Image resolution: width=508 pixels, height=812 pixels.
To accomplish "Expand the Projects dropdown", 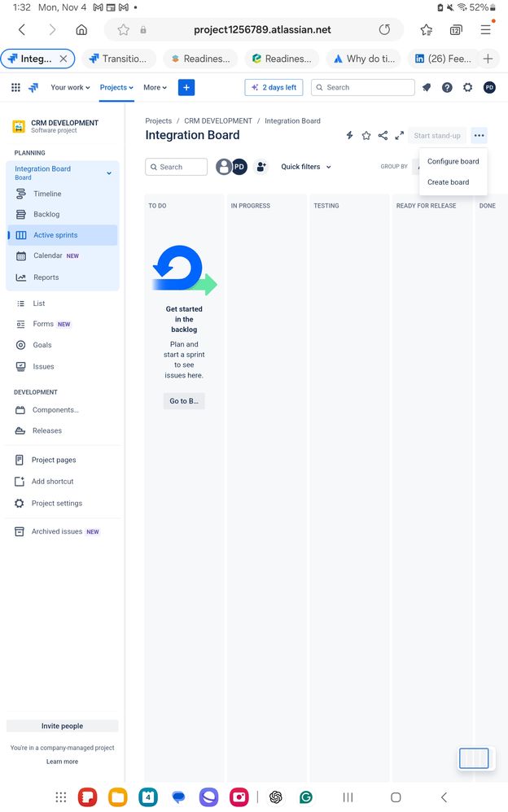I will click(116, 88).
